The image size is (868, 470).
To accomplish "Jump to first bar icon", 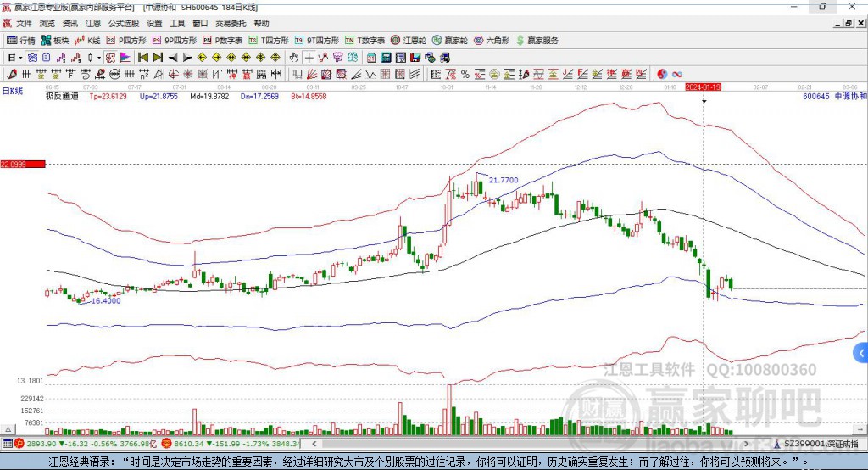I will (x=142, y=58).
